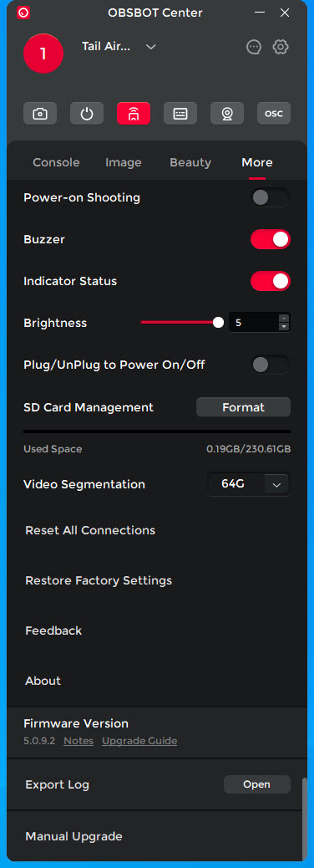Click the firmware version number 5.0.9.2
This screenshot has height=868, width=314.
pos(39,741)
